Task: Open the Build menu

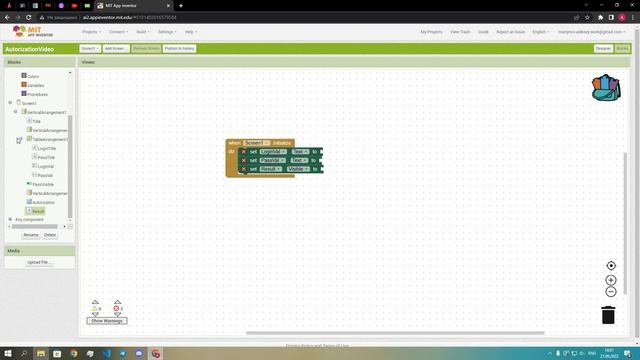Action: tap(143, 32)
